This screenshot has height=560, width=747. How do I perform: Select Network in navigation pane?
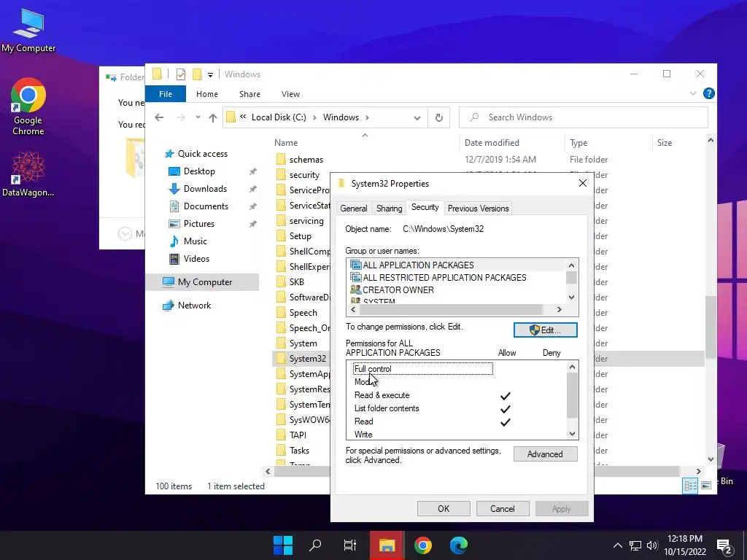(194, 306)
